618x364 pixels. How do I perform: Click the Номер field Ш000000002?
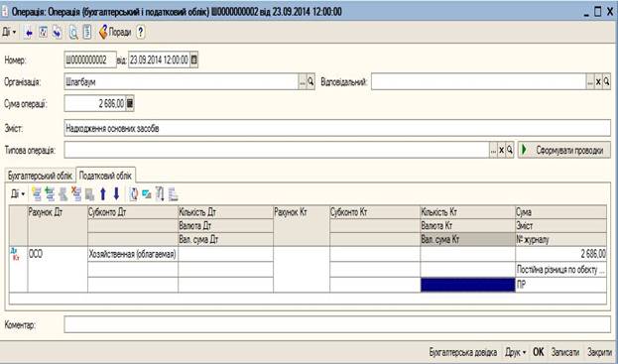coord(90,60)
